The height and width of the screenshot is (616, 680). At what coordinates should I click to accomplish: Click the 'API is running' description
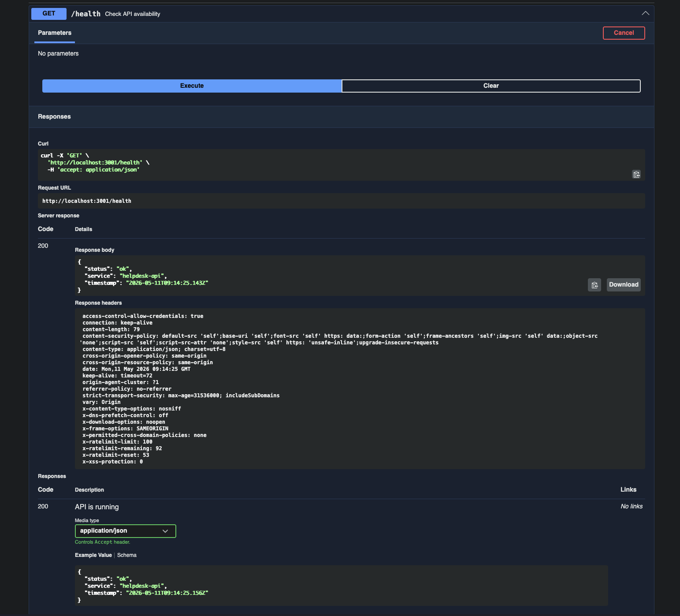coord(97,507)
